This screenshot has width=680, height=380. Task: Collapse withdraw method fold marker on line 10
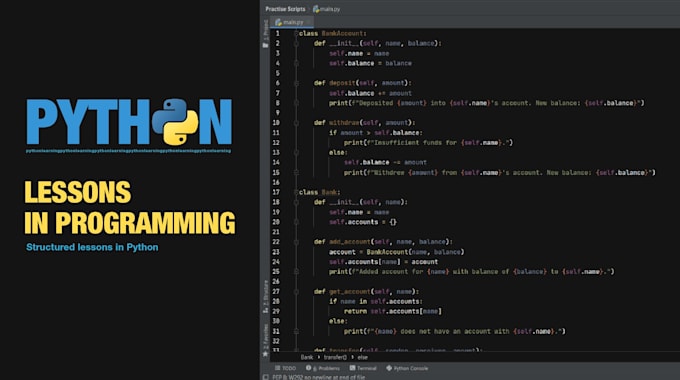(x=296, y=123)
